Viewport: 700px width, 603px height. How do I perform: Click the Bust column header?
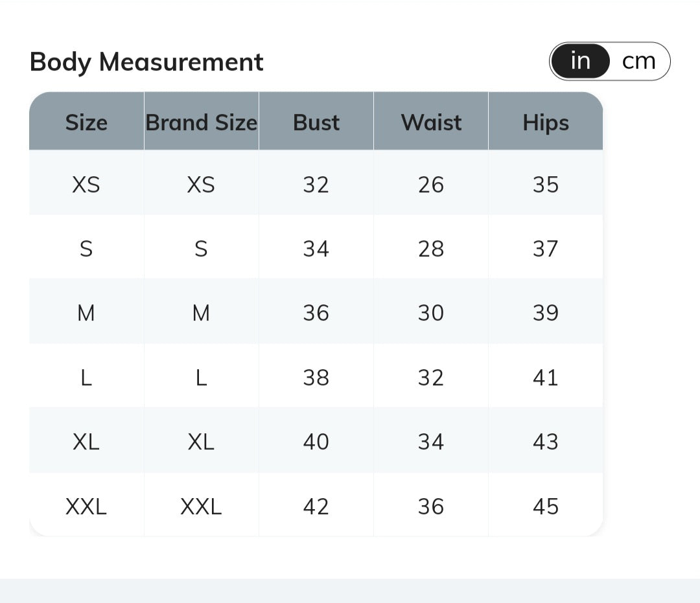point(316,122)
